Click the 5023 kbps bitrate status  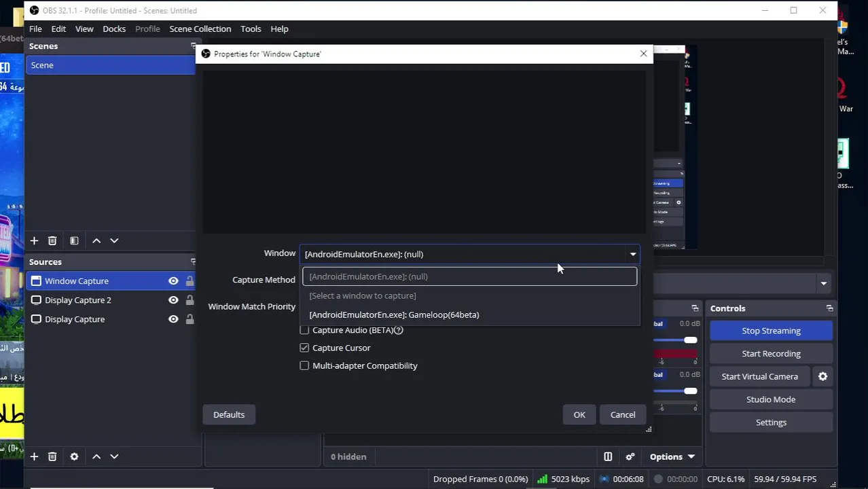(x=563, y=479)
